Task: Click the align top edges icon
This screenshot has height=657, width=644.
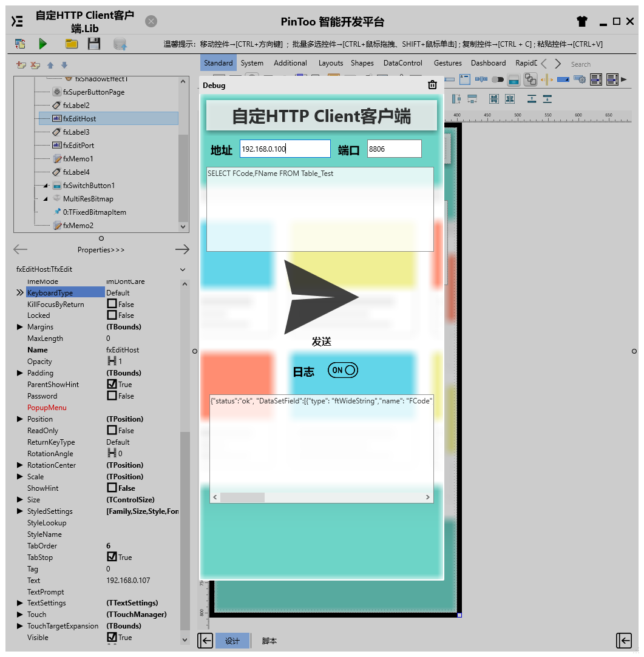Action: tap(532, 99)
